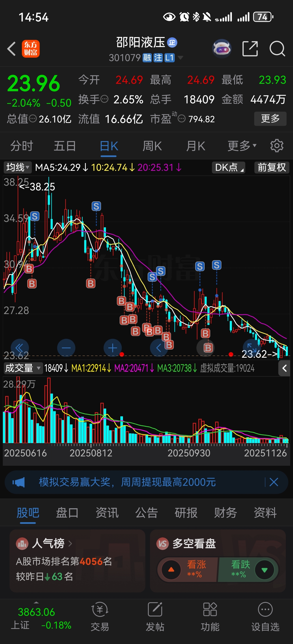Collapse side panel with chevron at volume row
Viewport: 293px width, 644px height.
[x=284, y=368]
